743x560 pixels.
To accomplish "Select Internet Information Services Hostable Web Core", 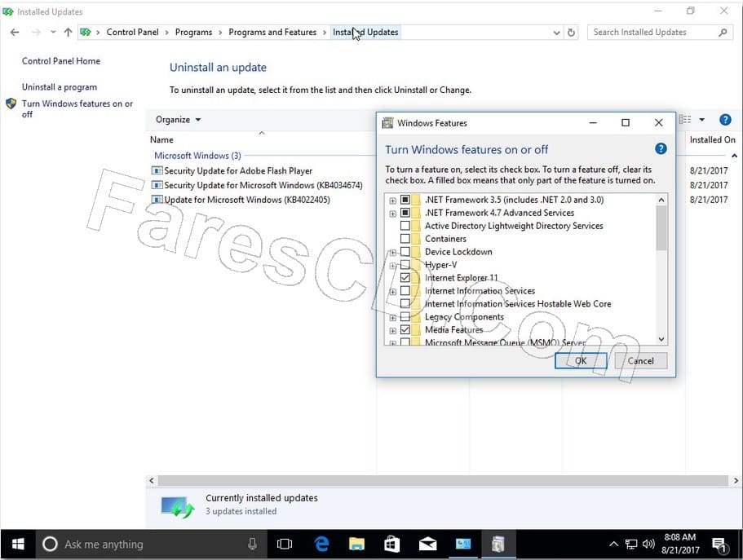I will 518,304.
